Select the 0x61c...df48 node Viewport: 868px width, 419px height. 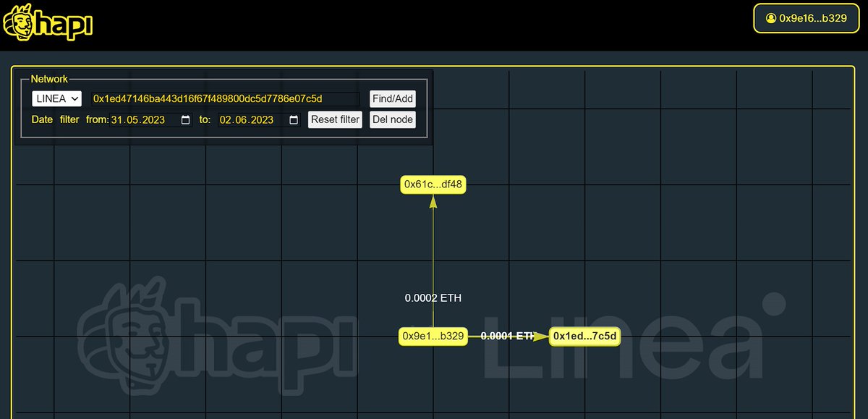tap(433, 185)
